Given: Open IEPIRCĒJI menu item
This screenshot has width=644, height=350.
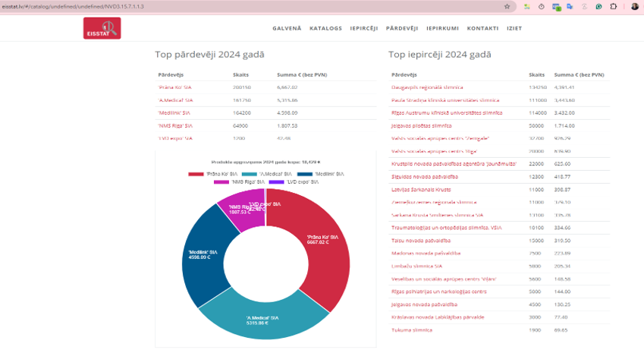Looking at the screenshot, I should 364,28.
